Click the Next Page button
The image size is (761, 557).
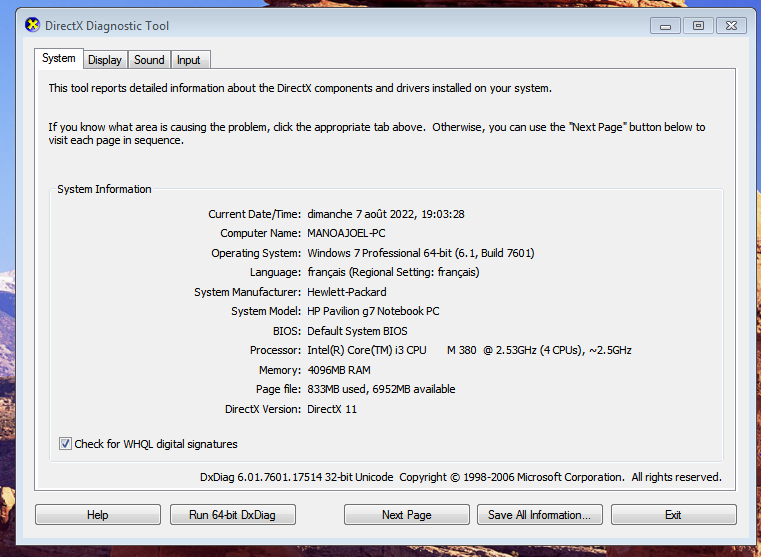coord(406,515)
